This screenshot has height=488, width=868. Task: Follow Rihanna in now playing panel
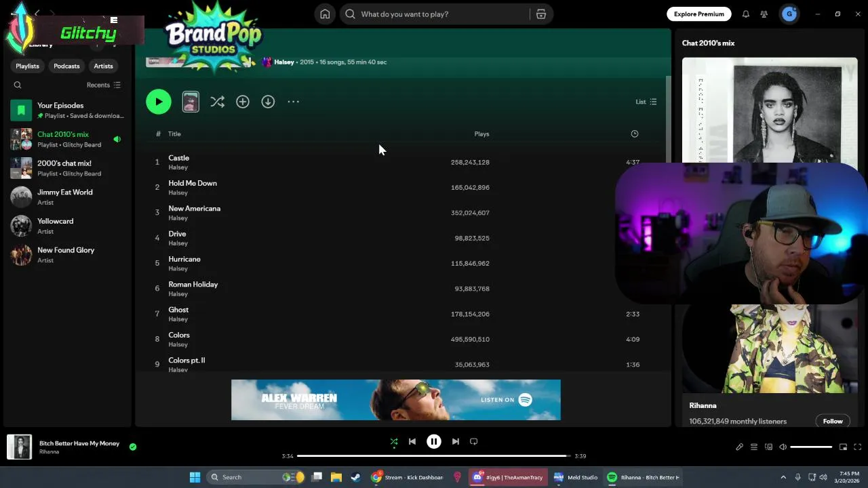click(833, 421)
